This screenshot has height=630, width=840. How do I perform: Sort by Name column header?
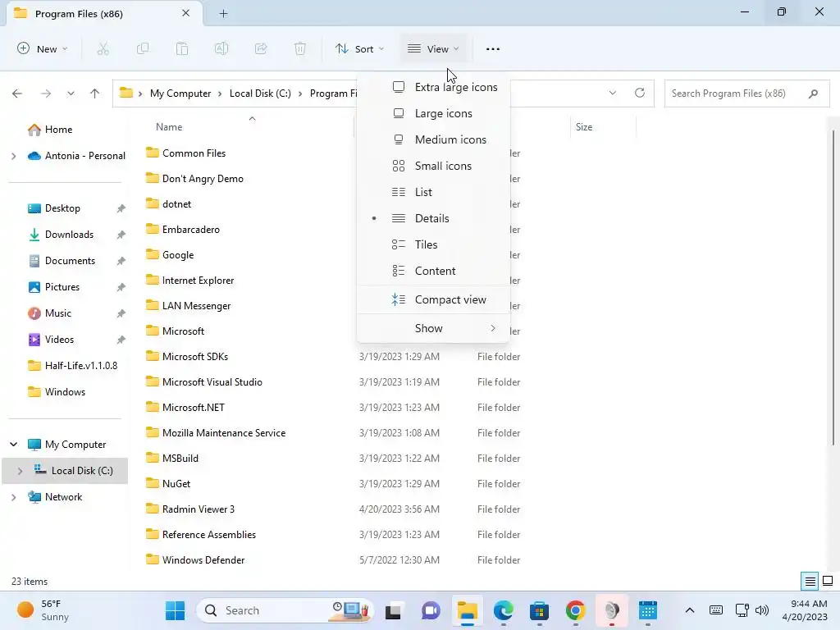pos(169,127)
